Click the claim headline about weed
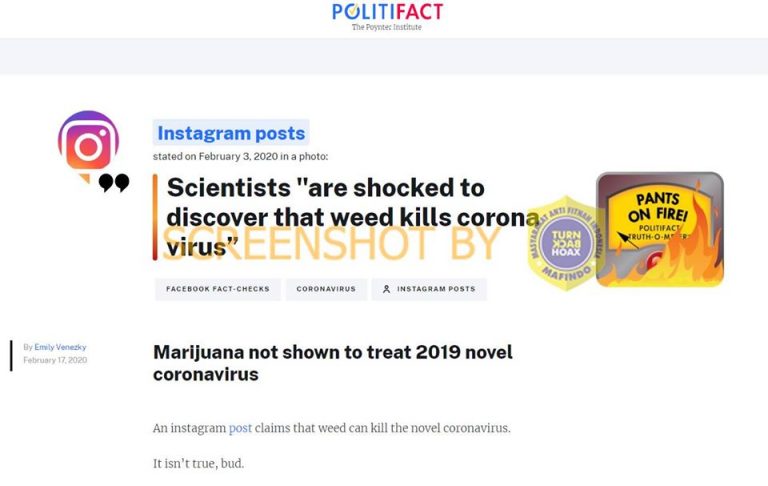 click(353, 217)
